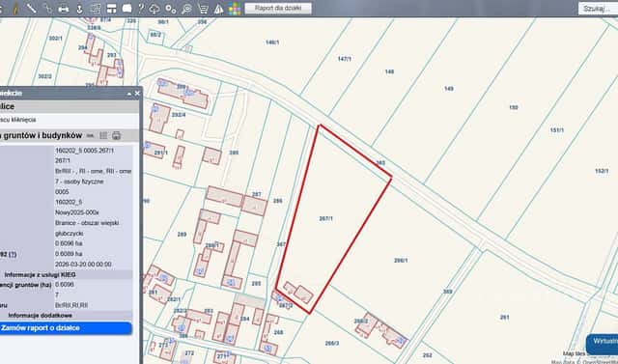Click the value '0.6089 ha' in panel
Image resolution: width=618 pixels, height=364 pixels.
[69, 254]
